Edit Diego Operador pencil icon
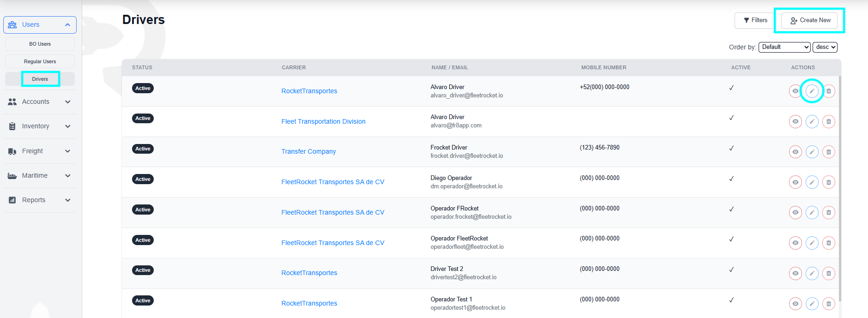Screen dimensions: 868x318 [x=812, y=182]
